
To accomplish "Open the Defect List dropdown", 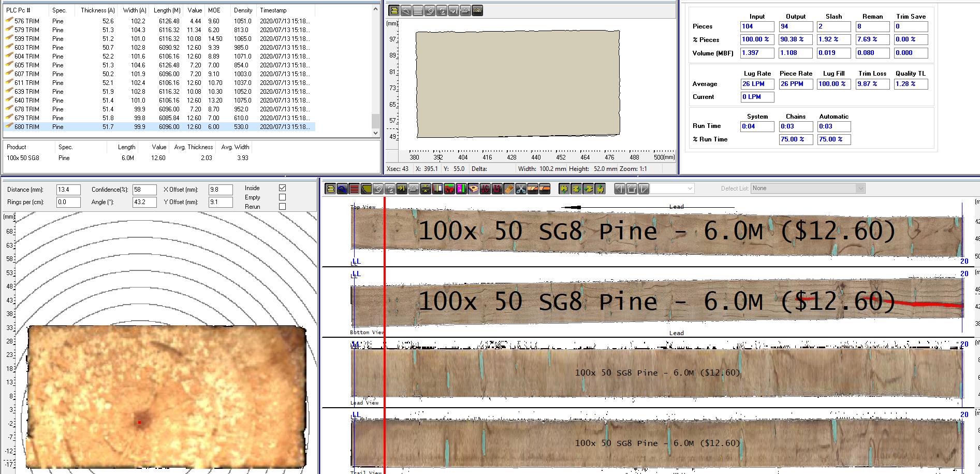I will (x=808, y=189).
